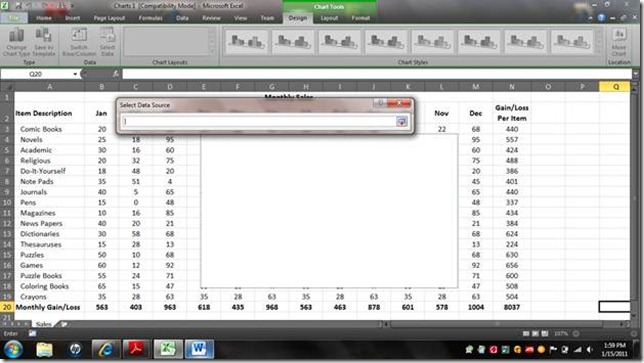The image size is (644, 363).
Task: Click the speaker volume tray icon
Action: coord(589,350)
